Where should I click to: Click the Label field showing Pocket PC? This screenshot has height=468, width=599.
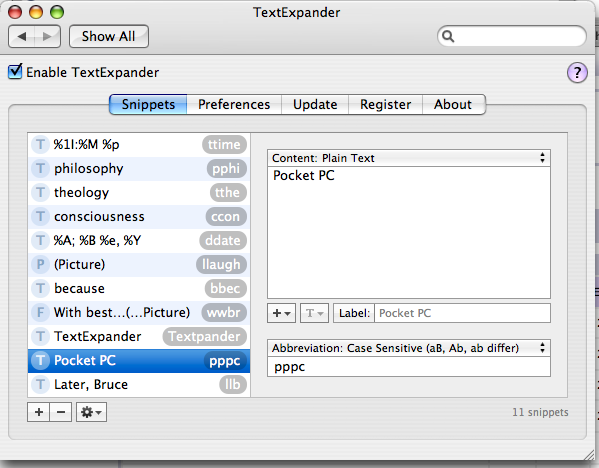[x=462, y=313]
